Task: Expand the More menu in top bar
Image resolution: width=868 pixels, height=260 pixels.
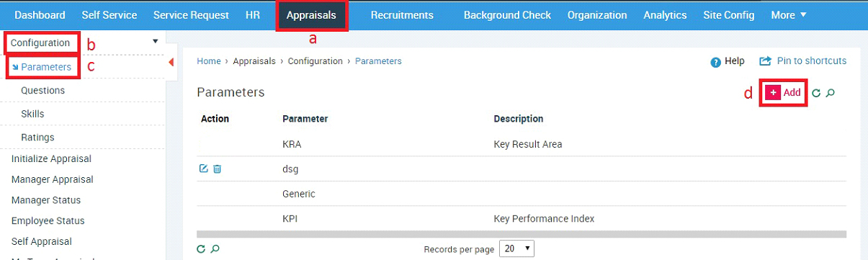Action: (789, 14)
